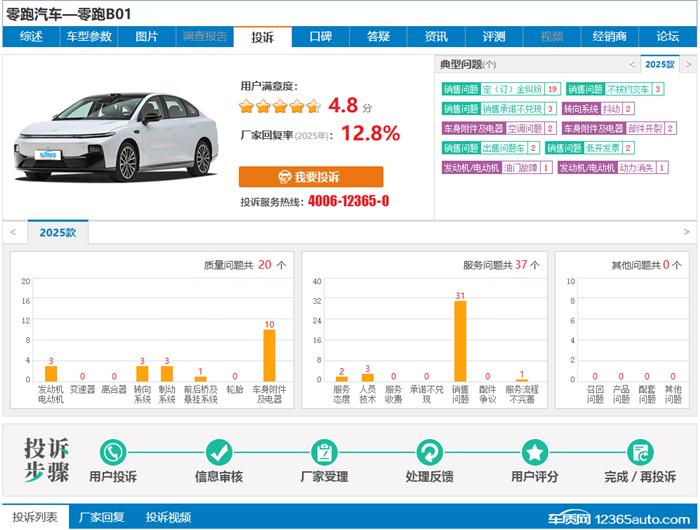Click the 处理反馈 refresh step icon
The height and width of the screenshot is (530, 700).
coord(429,452)
